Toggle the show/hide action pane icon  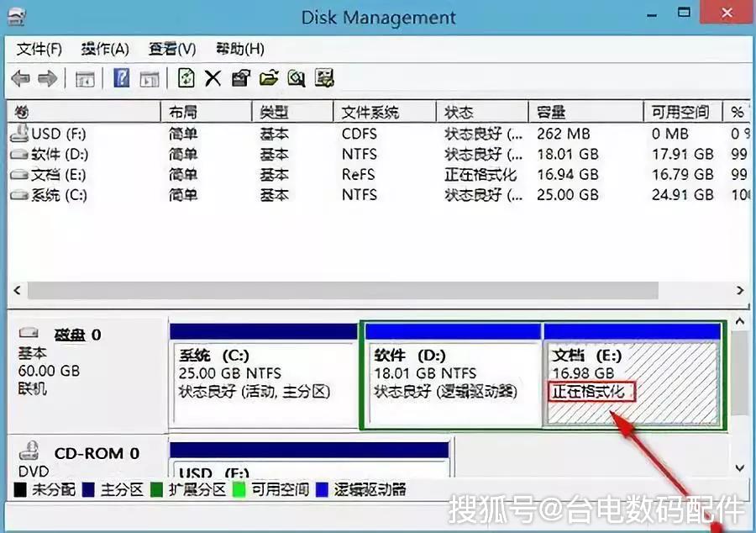(x=150, y=79)
